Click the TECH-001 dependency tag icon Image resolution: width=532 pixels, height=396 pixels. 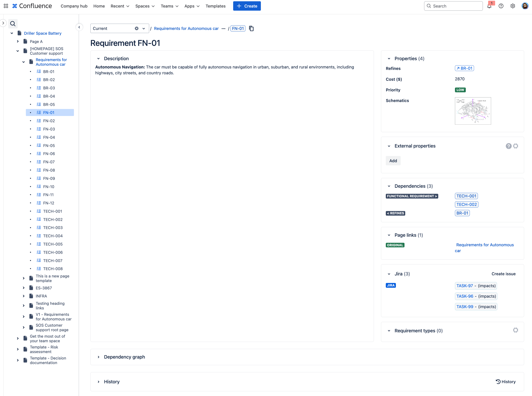tap(466, 196)
